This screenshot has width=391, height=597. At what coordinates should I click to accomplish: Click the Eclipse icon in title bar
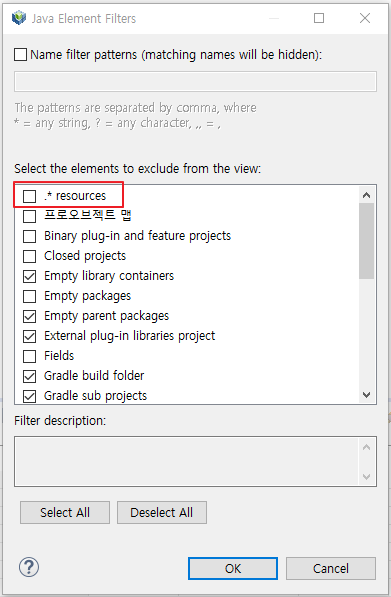19,18
